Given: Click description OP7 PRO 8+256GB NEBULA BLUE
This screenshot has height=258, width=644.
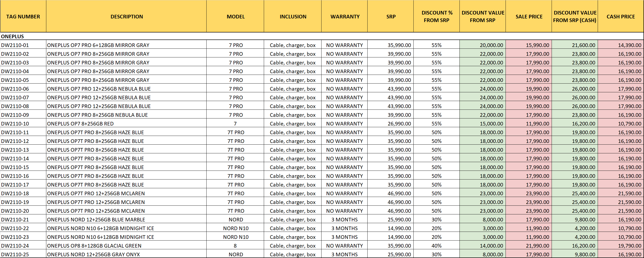Looking at the screenshot, I should (x=126, y=115).
